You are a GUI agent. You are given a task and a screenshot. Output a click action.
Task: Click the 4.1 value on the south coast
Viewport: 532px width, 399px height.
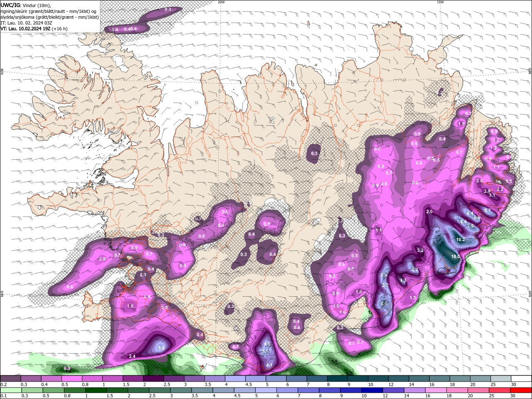click(x=269, y=365)
